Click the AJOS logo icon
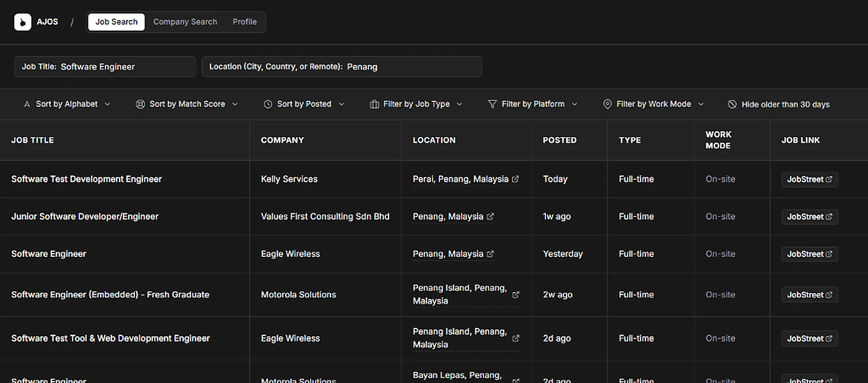The image size is (868, 383). [x=22, y=22]
